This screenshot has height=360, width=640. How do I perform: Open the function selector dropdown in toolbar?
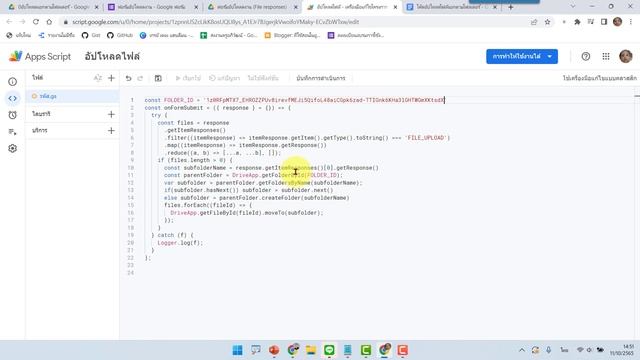click(x=263, y=78)
